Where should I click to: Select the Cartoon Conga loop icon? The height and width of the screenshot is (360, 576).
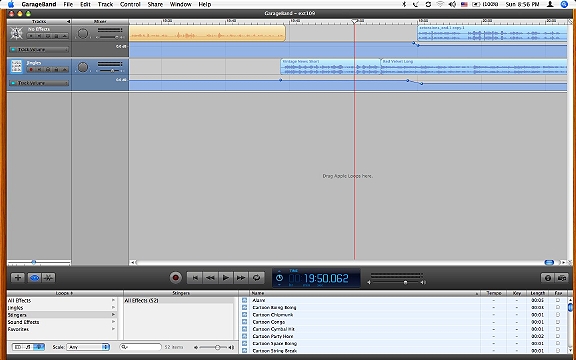(x=245, y=322)
